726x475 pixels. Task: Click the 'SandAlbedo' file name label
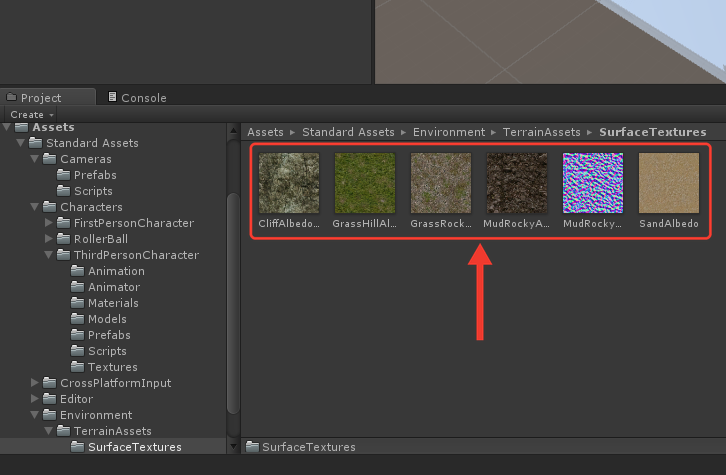(x=669, y=224)
